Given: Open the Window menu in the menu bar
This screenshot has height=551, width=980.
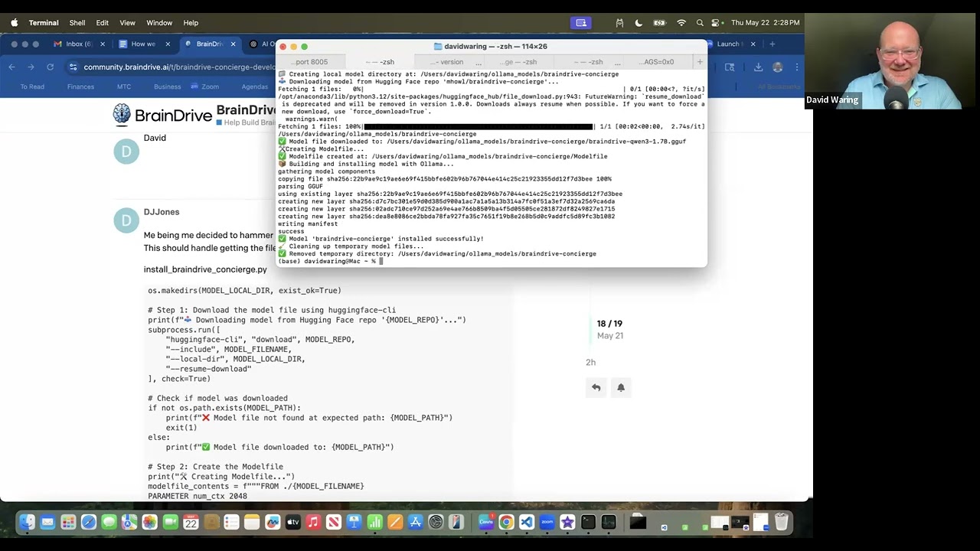Looking at the screenshot, I should pyautogui.click(x=159, y=23).
